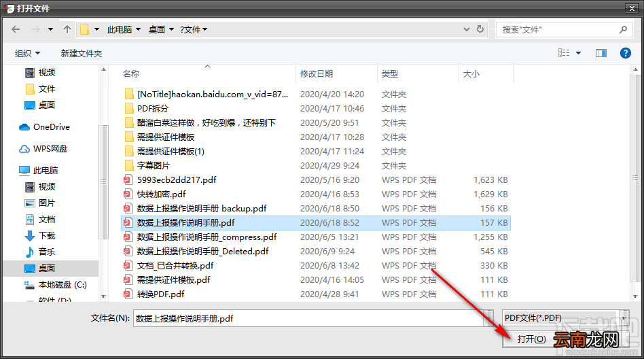Close the 打开文件 dialog
This screenshot has width=644, height=359.
tap(632, 7)
